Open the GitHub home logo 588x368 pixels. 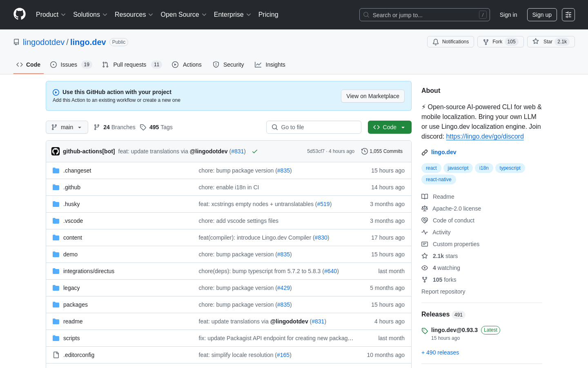20,14
